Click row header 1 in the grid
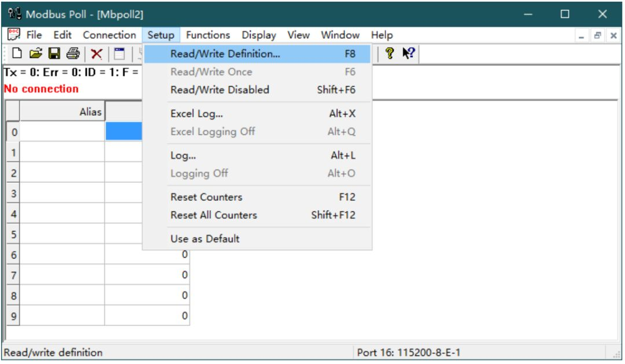The width and height of the screenshot is (625, 364). coord(13,152)
